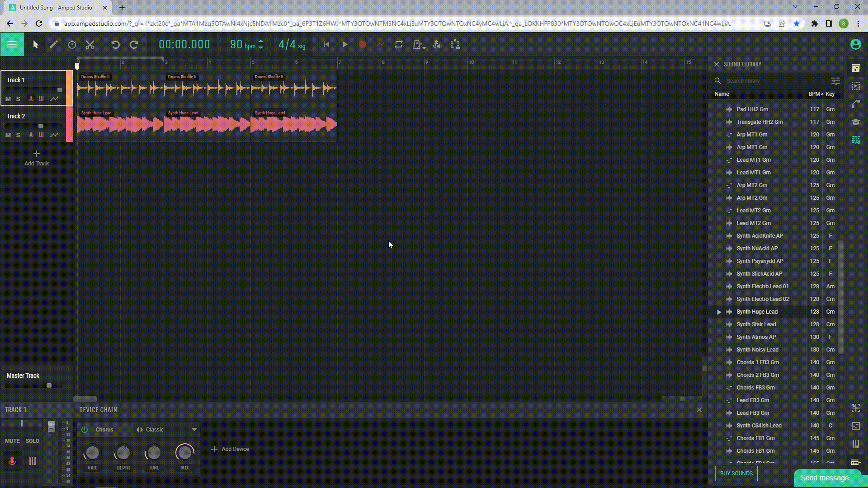Select the scissors cut tool

pos(90,44)
